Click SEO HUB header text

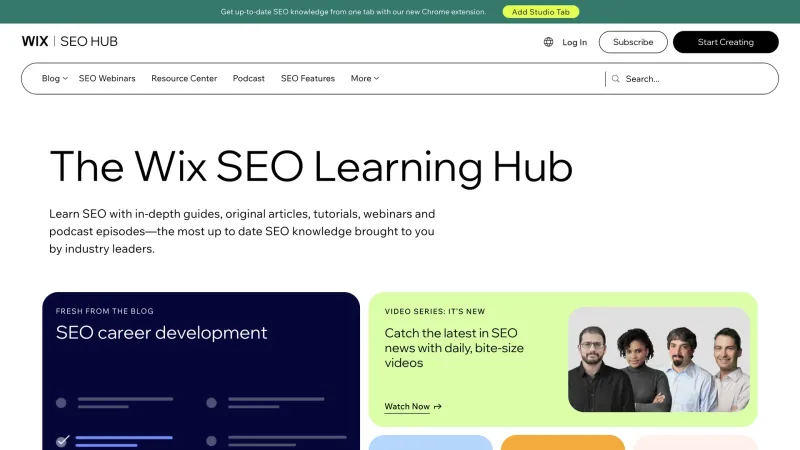[x=89, y=41]
